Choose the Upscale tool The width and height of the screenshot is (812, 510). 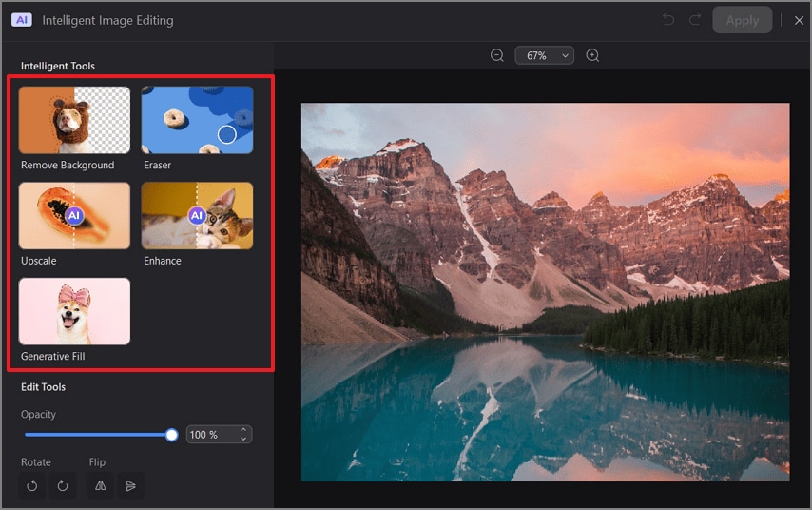click(x=74, y=216)
